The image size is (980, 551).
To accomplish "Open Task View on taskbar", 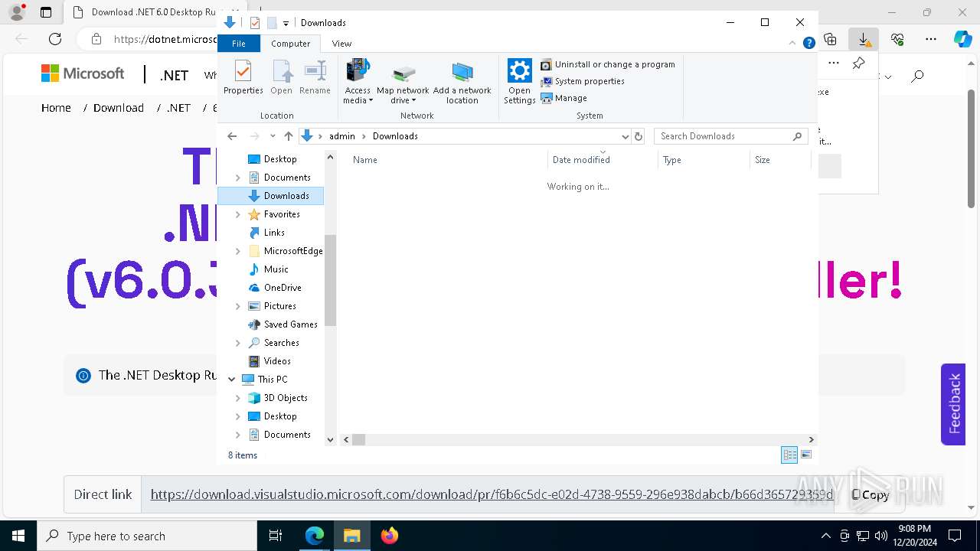I will pyautogui.click(x=276, y=536).
